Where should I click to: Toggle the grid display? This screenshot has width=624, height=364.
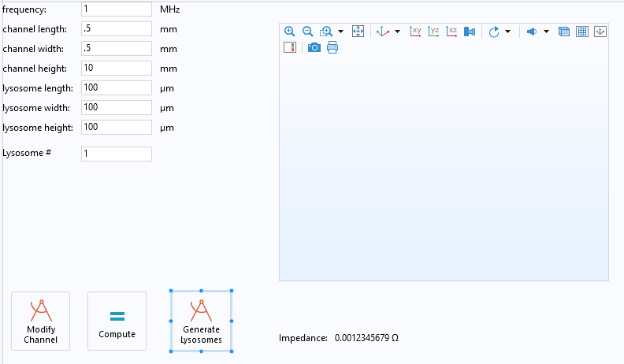point(582,32)
